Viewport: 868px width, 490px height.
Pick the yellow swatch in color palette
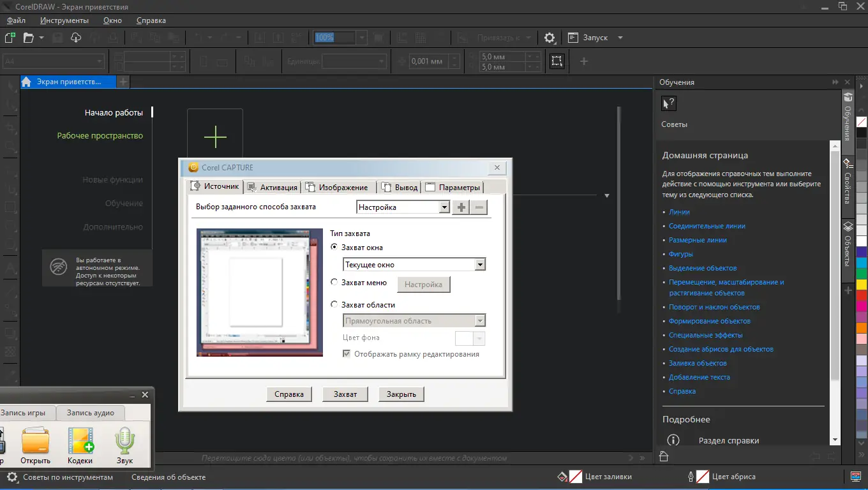click(862, 284)
